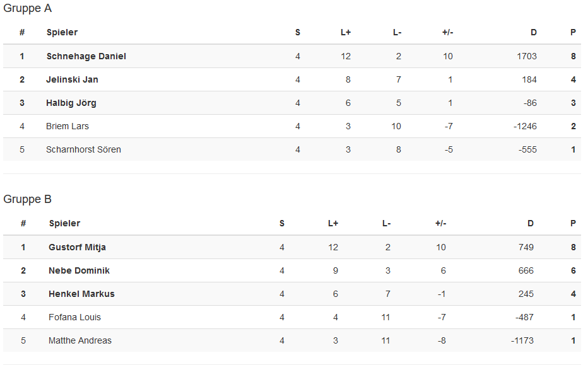Click Matthe Andreas's -1173 difference value
Image resolution: width=588 pixels, height=365 pixels.
coord(522,340)
